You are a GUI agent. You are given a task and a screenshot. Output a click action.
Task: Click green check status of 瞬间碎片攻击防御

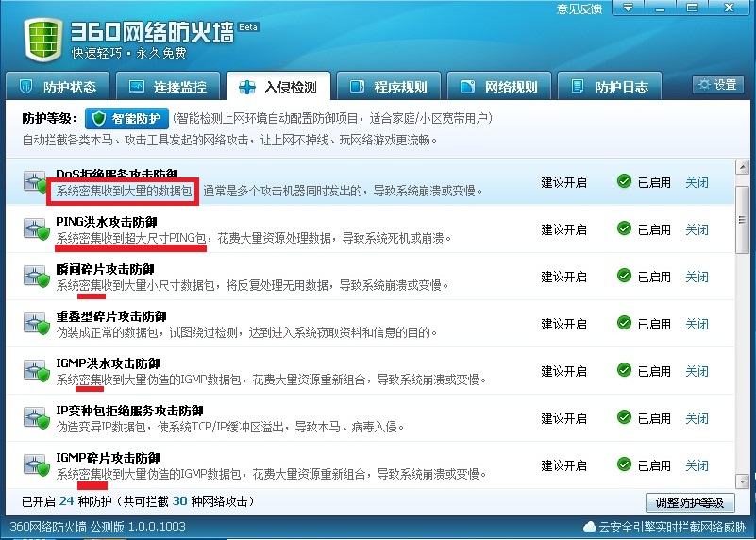click(x=624, y=276)
